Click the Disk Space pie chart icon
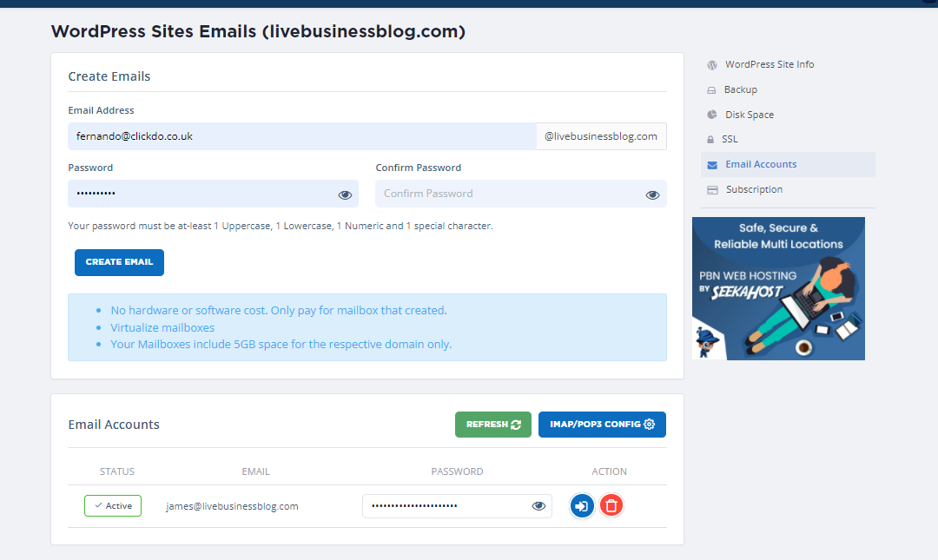938x560 pixels. [712, 114]
